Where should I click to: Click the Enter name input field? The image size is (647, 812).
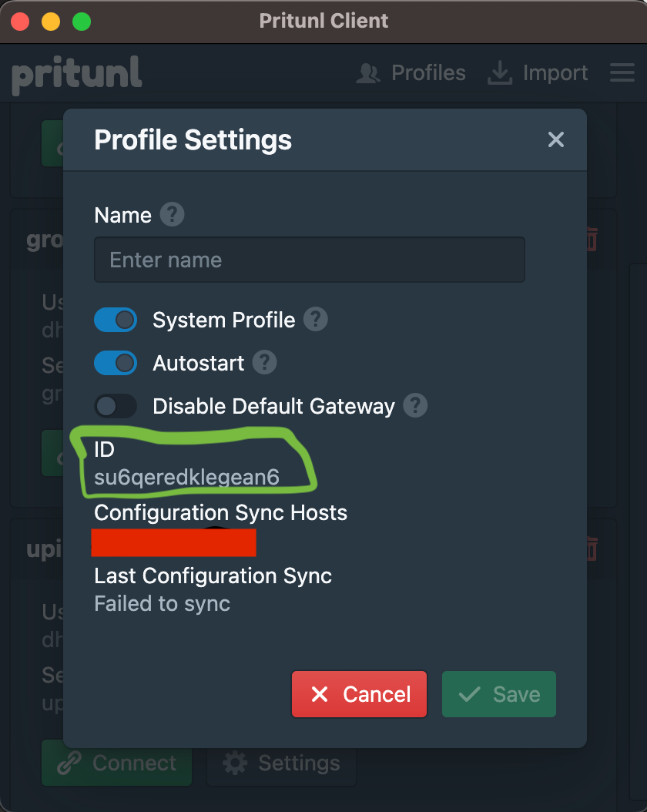(x=310, y=260)
